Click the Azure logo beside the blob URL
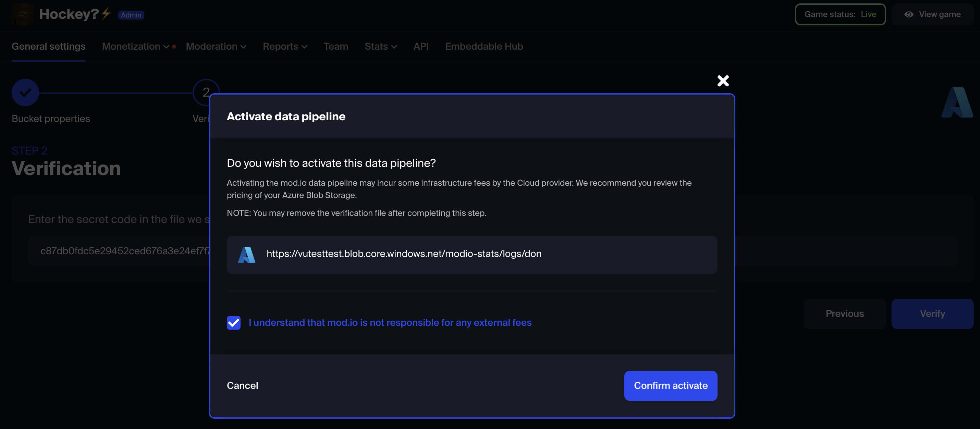980x429 pixels. click(x=246, y=255)
